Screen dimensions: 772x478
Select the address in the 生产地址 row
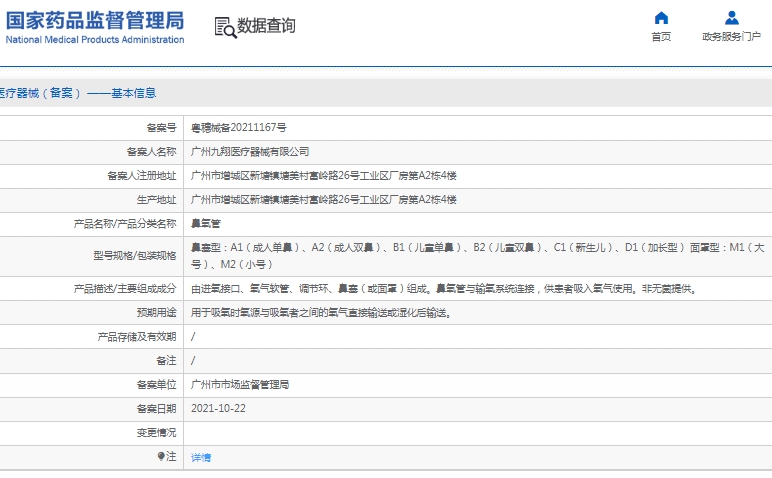[x=324, y=200]
